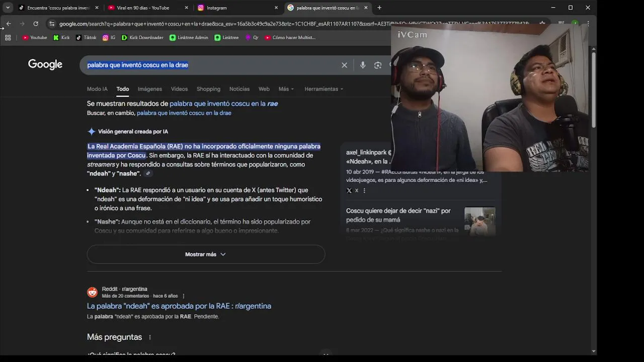Image resolution: width=644 pixels, height=362 pixels.
Task: Click the AI overview sparkle icon
Action: 92,132
